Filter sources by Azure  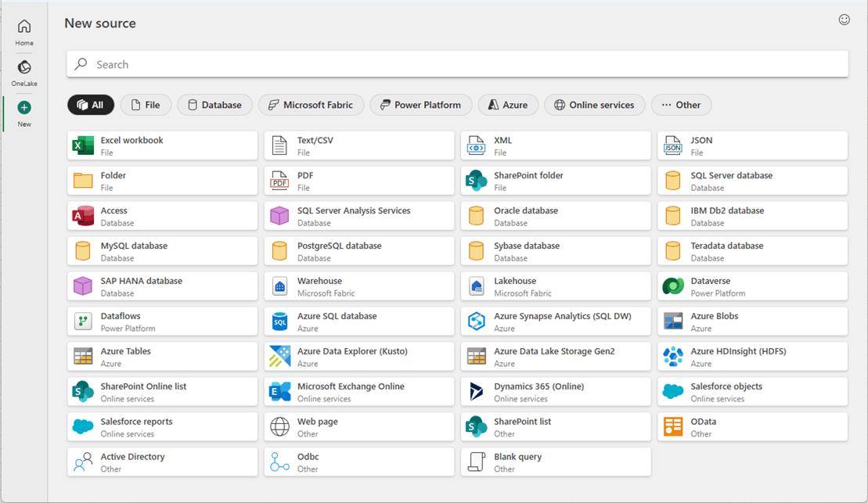click(x=508, y=105)
